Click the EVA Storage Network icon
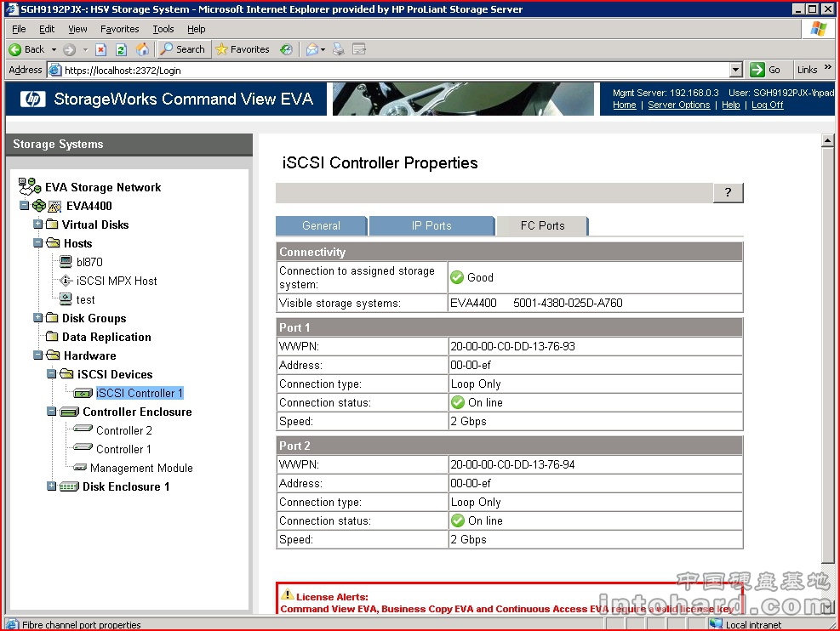The width and height of the screenshot is (840, 631). (x=30, y=187)
